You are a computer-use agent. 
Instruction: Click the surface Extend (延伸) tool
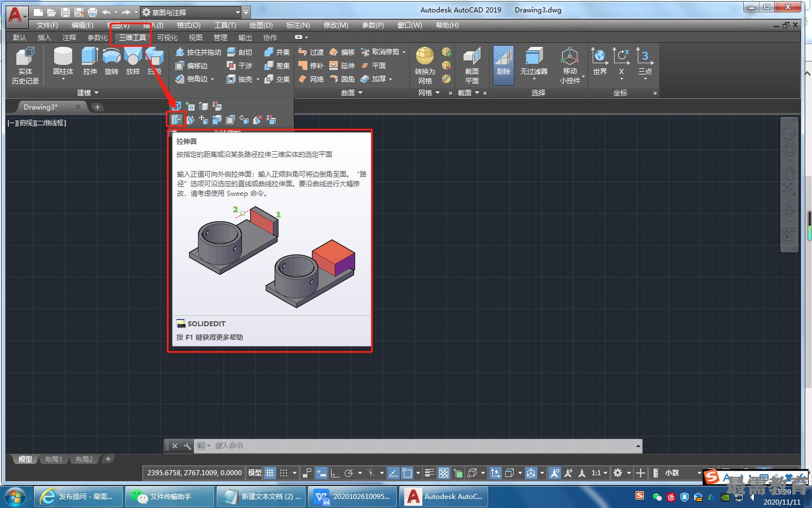coord(342,65)
